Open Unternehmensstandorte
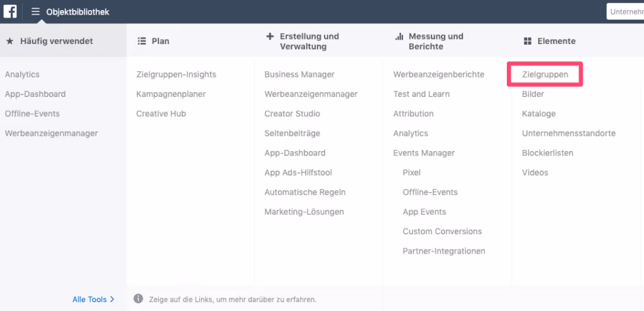This screenshot has height=311, width=644. (569, 133)
